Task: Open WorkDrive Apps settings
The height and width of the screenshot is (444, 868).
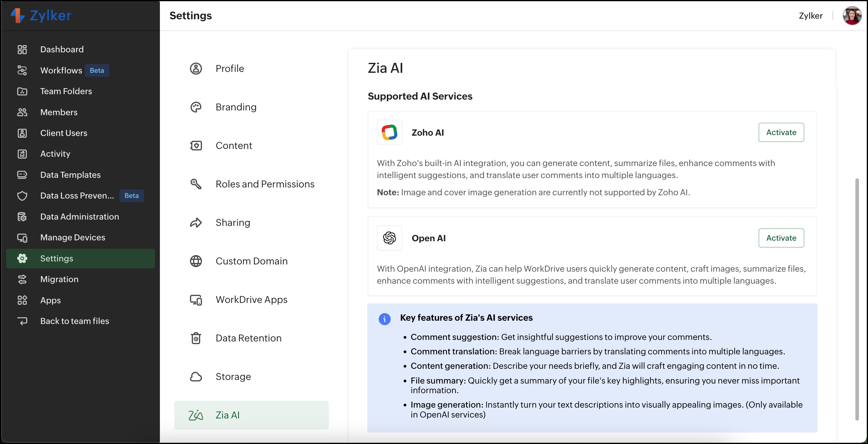Action: 251,299
